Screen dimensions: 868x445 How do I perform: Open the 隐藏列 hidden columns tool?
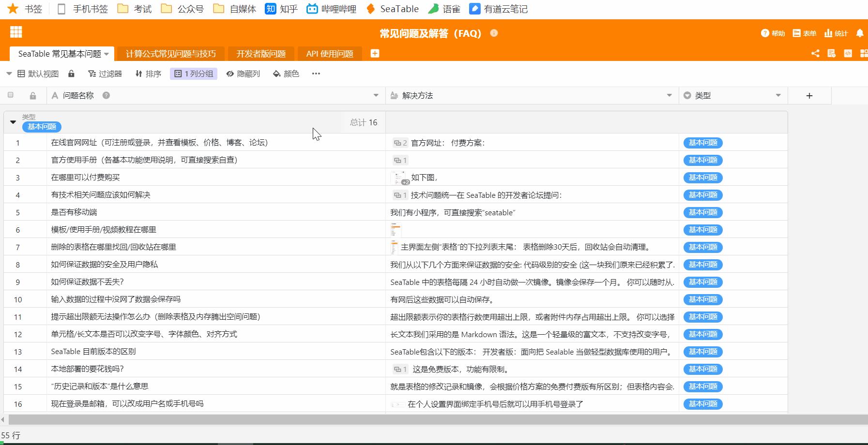click(x=243, y=74)
